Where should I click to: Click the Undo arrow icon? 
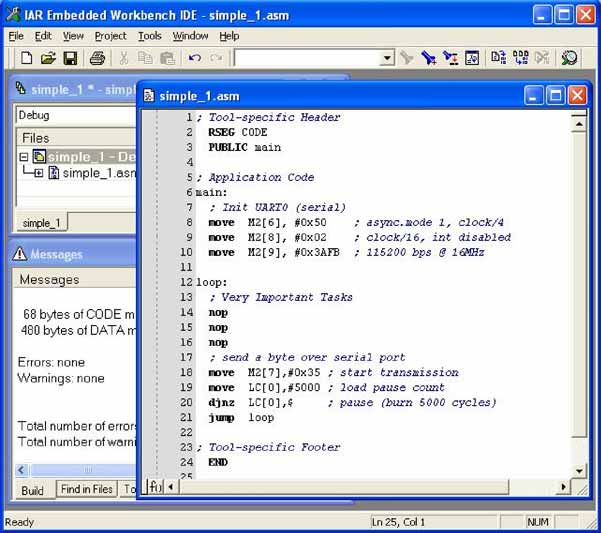pos(194,59)
